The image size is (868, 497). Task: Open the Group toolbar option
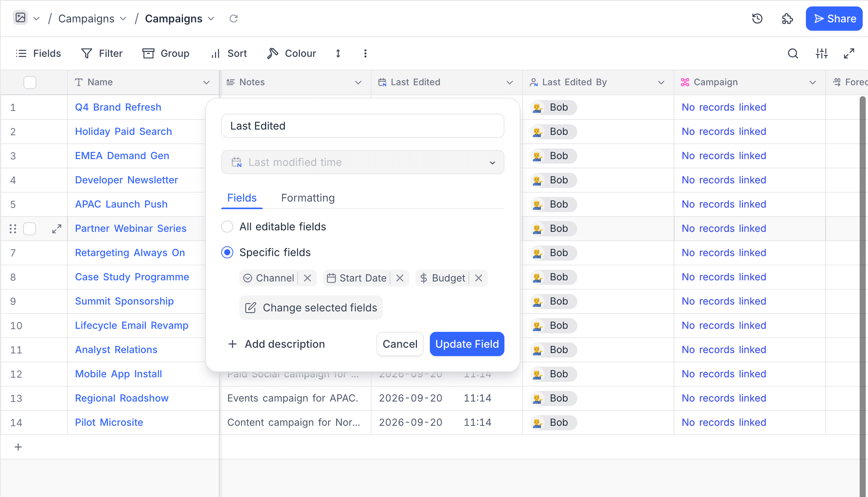pyautogui.click(x=166, y=53)
